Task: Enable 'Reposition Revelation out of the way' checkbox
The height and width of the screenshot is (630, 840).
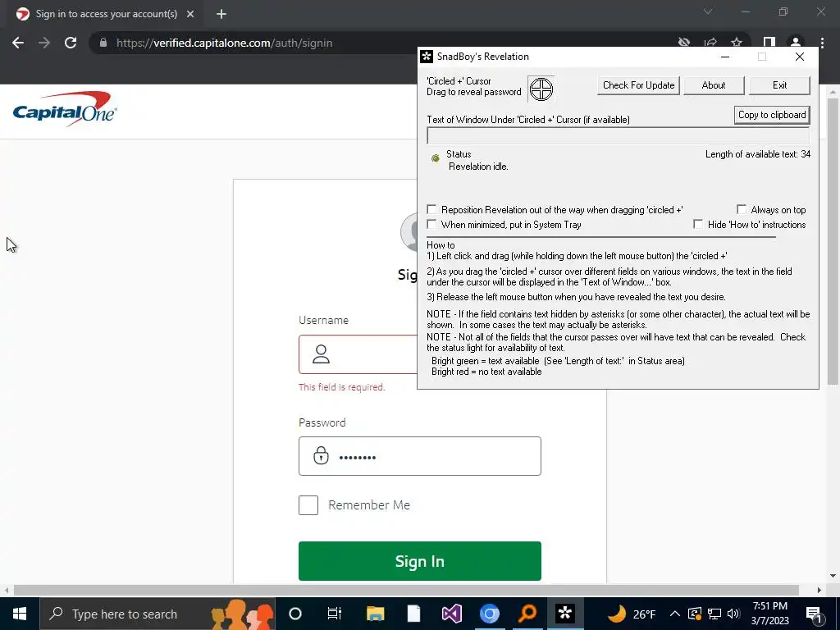Action: coord(431,209)
